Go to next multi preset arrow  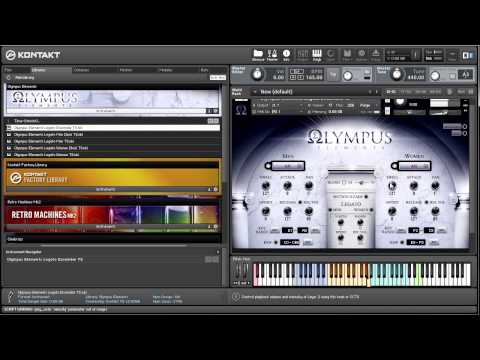point(377,92)
